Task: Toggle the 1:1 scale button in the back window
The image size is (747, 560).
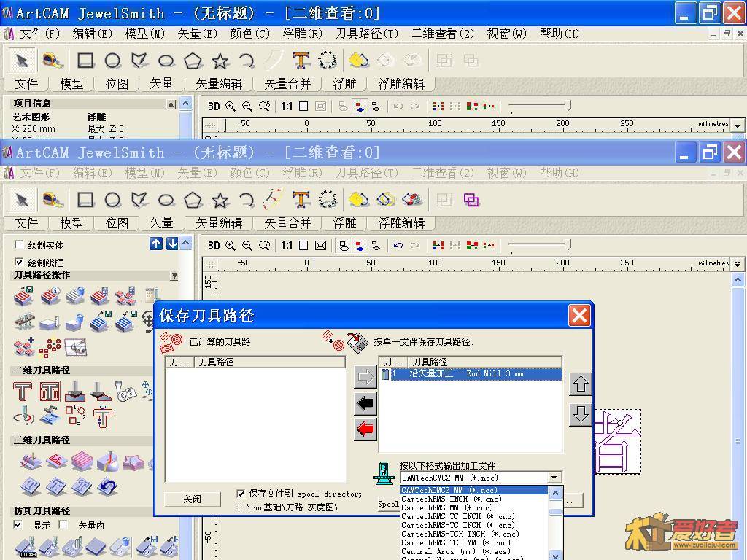Action: pyautogui.click(x=286, y=106)
